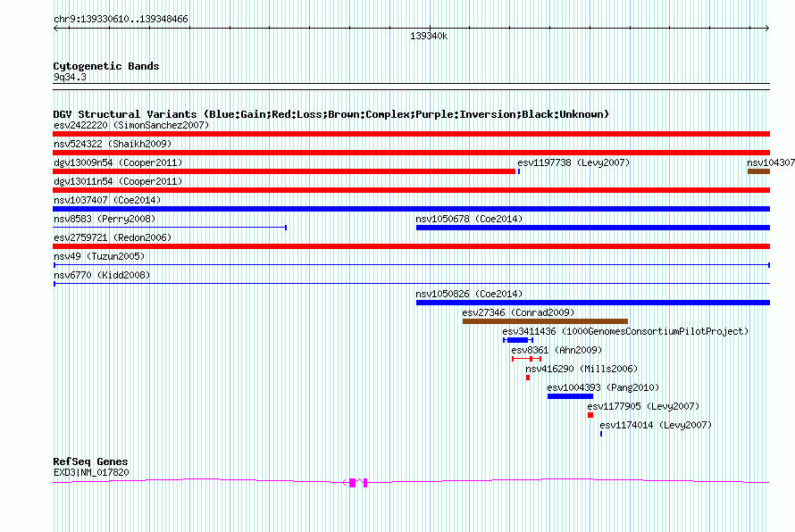
Task: Select the brown esv27346 (Conrad2009) bar
Action: coord(545,321)
